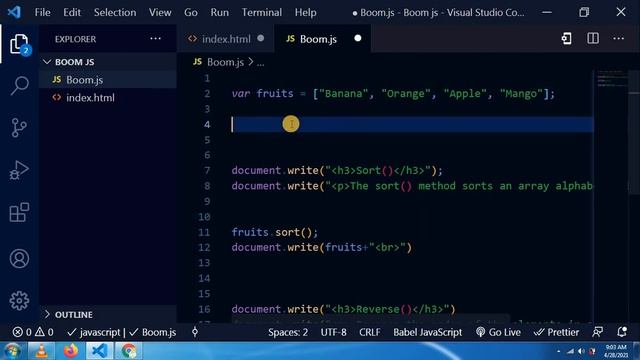Place cursor on fruits.sort() line
The width and height of the screenshot is (640, 360).
point(274,232)
